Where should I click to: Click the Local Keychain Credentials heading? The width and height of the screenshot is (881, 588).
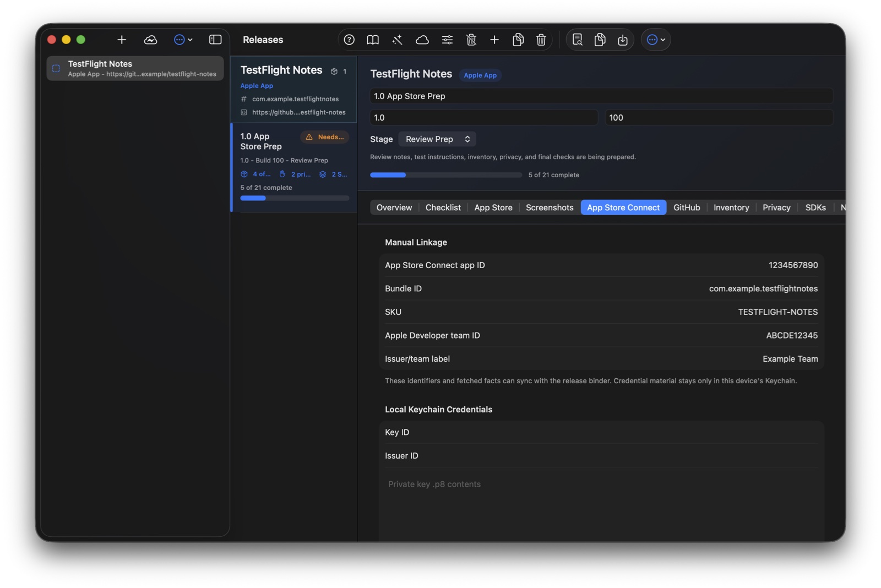[438, 410]
